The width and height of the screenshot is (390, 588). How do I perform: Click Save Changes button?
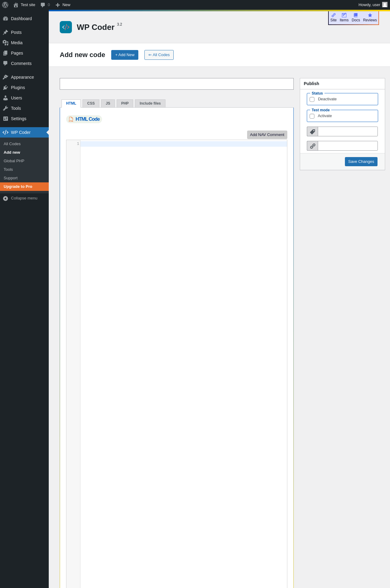pos(361,162)
